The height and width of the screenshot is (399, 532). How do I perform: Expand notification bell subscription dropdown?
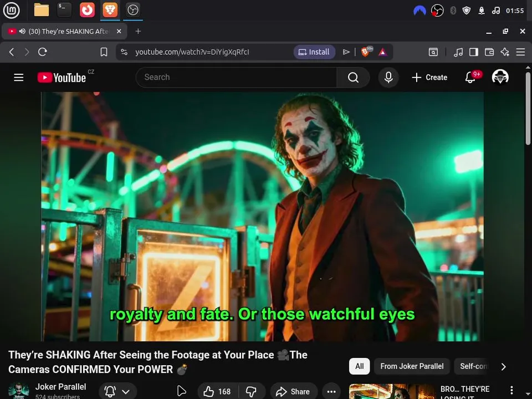click(x=117, y=392)
